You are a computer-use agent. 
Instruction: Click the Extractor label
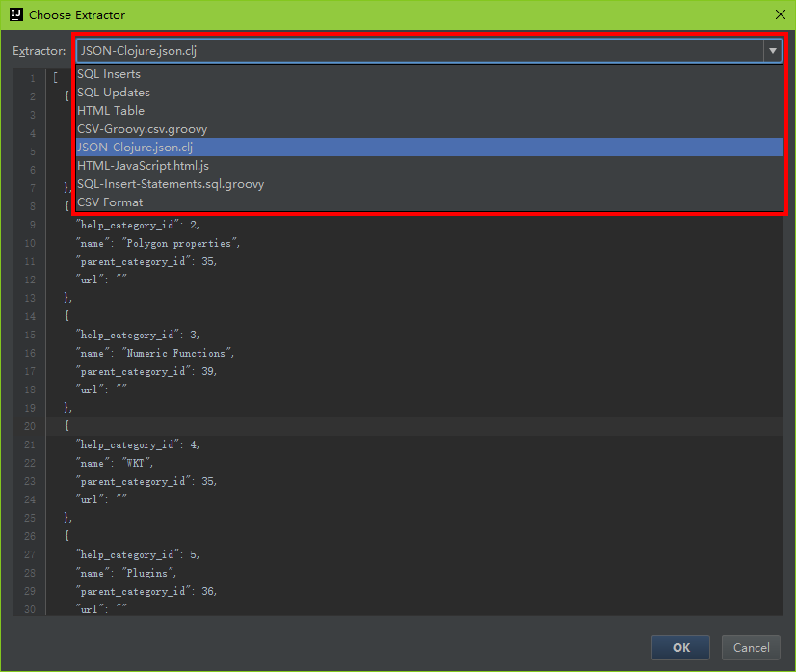[40, 51]
